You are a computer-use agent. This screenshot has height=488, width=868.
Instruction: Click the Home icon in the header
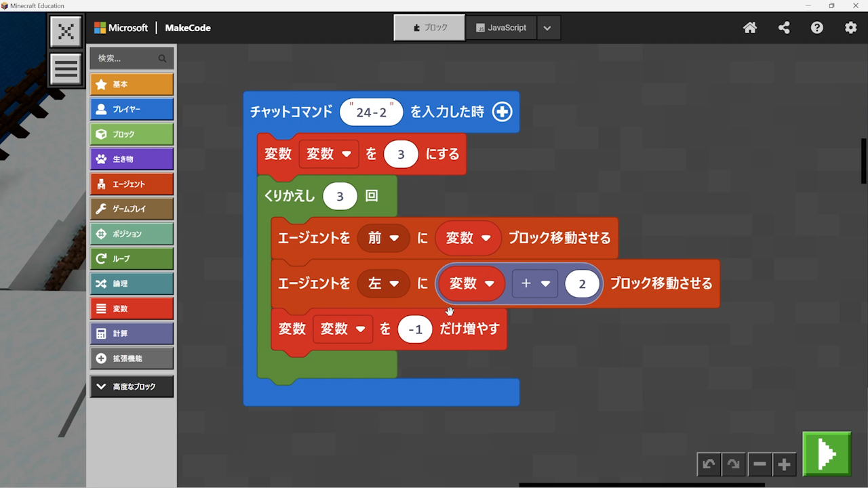point(750,28)
